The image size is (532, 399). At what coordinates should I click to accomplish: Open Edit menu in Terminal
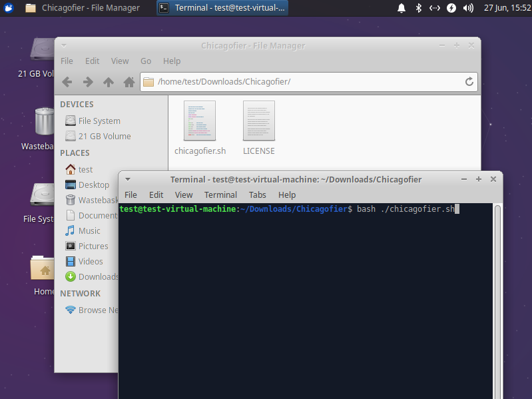(156, 195)
